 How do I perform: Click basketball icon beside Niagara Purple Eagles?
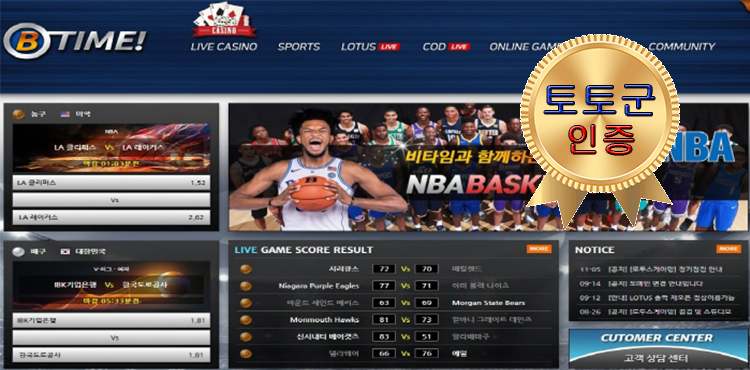coord(246,286)
